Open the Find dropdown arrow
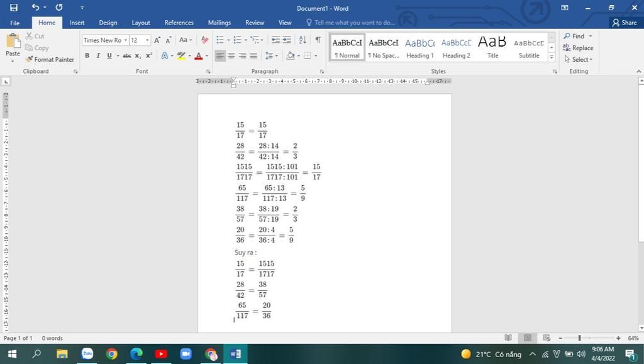The width and height of the screenshot is (644, 364). (591, 36)
